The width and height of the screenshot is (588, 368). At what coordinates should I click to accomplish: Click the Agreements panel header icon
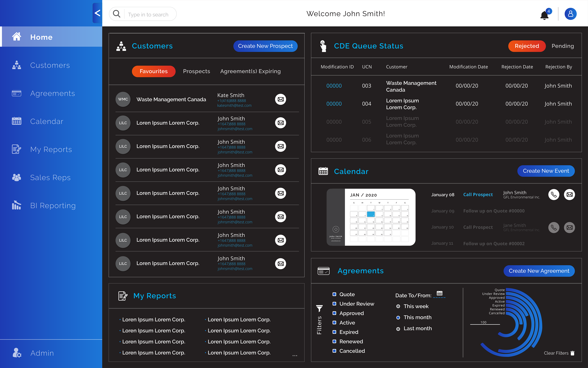[x=323, y=271]
